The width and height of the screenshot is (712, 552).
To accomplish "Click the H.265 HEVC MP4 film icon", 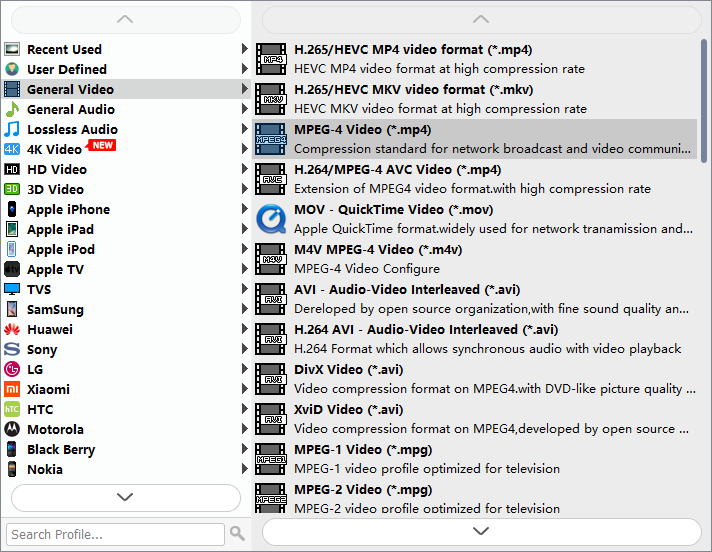I will [x=271, y=59].
